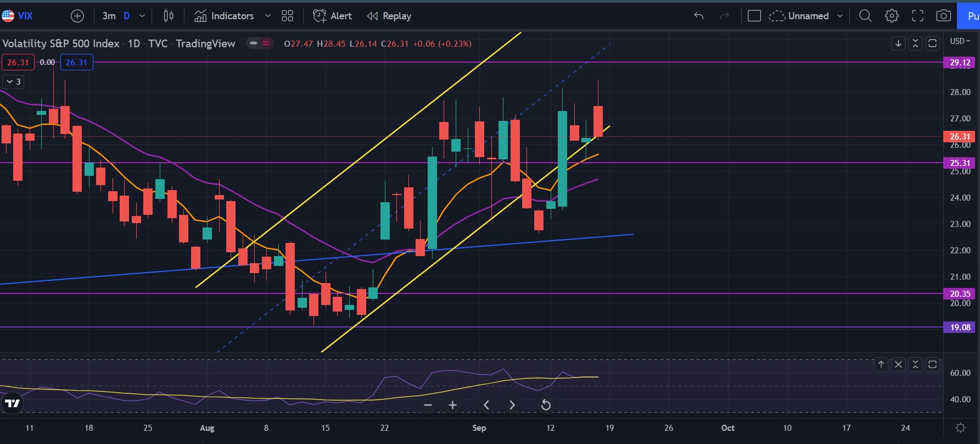
Task: Open the candlestick chart style menu
Action: coord(169,16)
